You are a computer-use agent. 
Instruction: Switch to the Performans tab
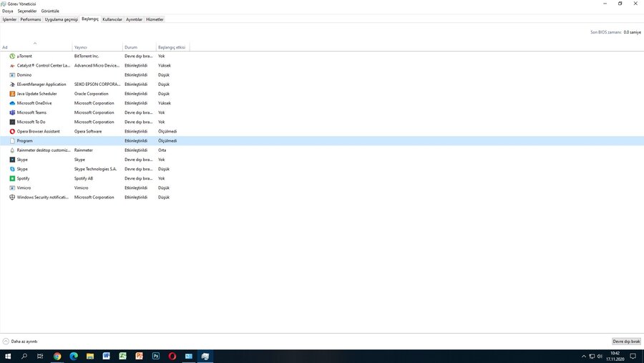(31, 19)
